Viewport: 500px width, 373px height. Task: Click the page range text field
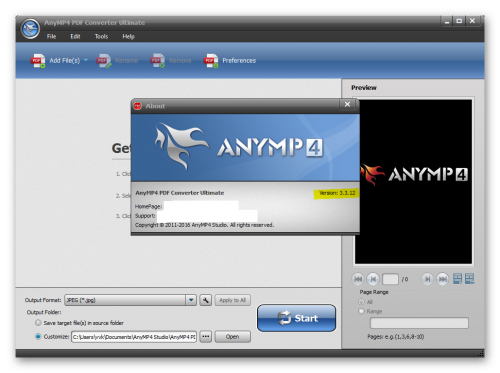pyautogui.click(x=419, y=323)
